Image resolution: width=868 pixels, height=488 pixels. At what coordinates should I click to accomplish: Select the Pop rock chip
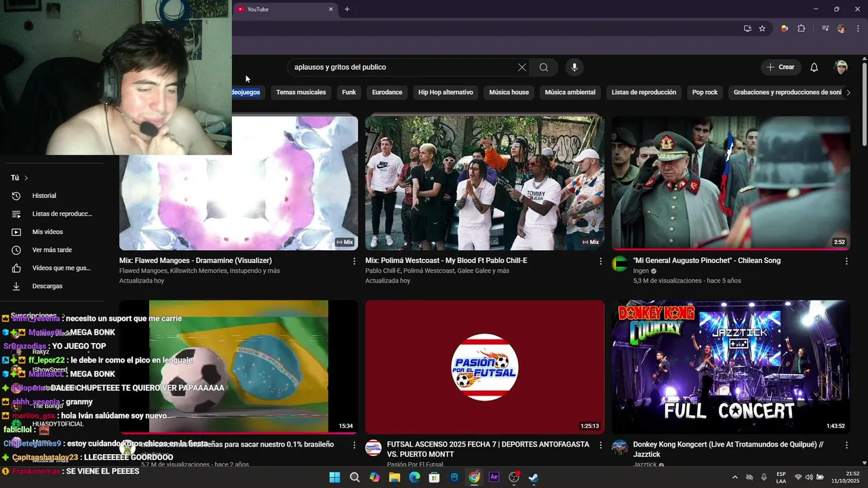[705, 92]
